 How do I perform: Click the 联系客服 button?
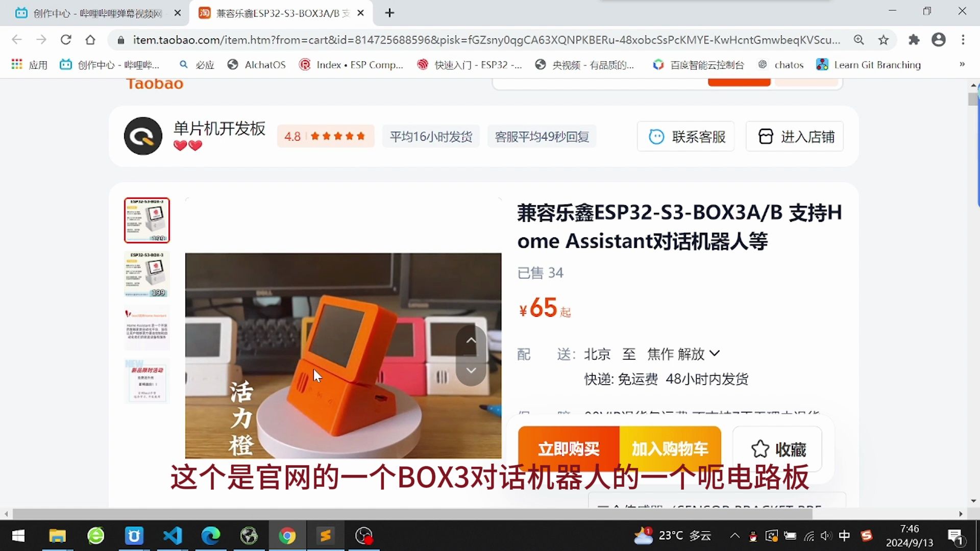pyautogui.click(x=686, y=136)
